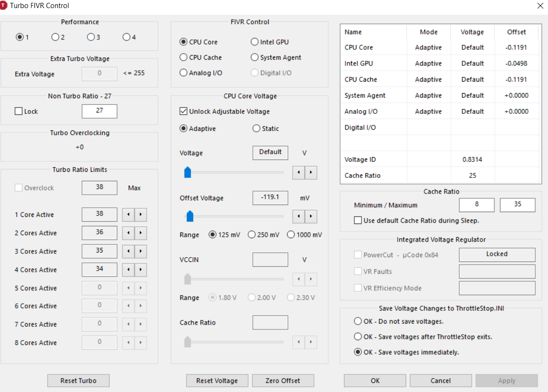Image resolution: width=548 pixels, height=392 pixels.
Task: Click the Offset Voltage -119.1 field
Action: coord(270,197)
